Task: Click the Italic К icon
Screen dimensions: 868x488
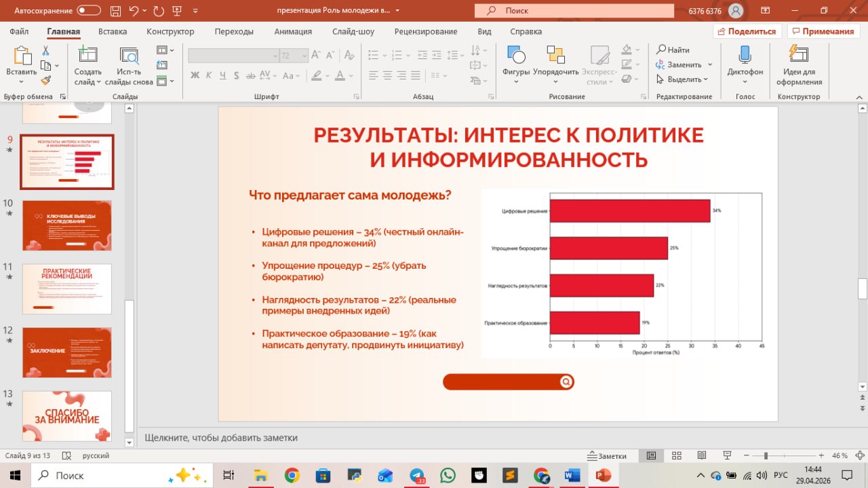Action: tap(210, 75)
